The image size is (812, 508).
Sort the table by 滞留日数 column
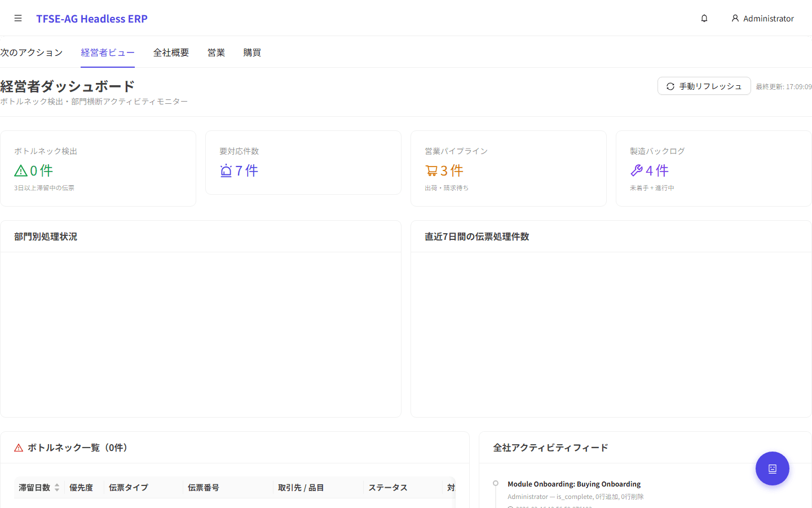click(38, 487)
